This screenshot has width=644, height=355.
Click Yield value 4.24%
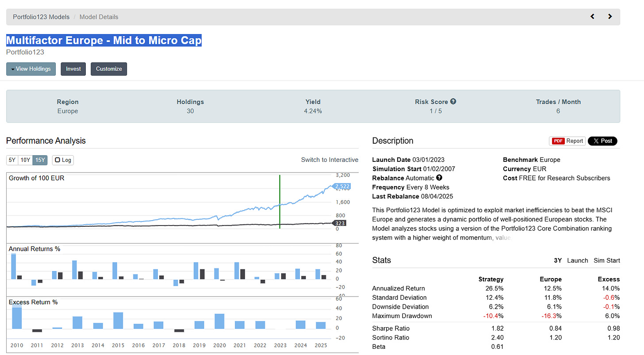coord(313,111)
